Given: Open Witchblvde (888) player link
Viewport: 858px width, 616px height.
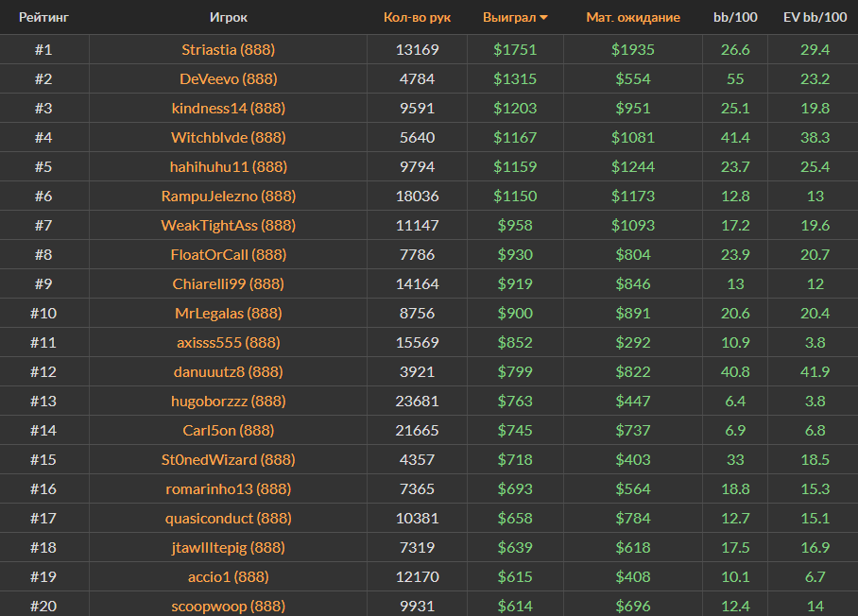Looking at the screenshot, I should point(228,137).
